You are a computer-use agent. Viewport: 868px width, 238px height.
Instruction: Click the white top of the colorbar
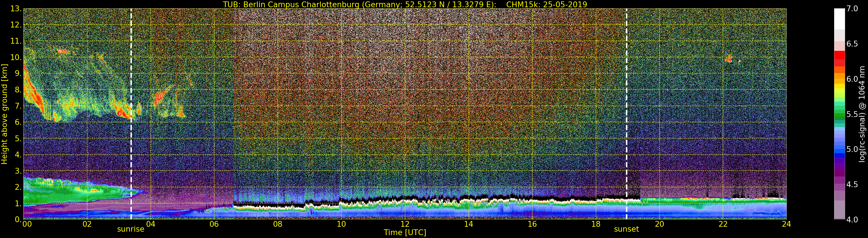click(839, 18)
